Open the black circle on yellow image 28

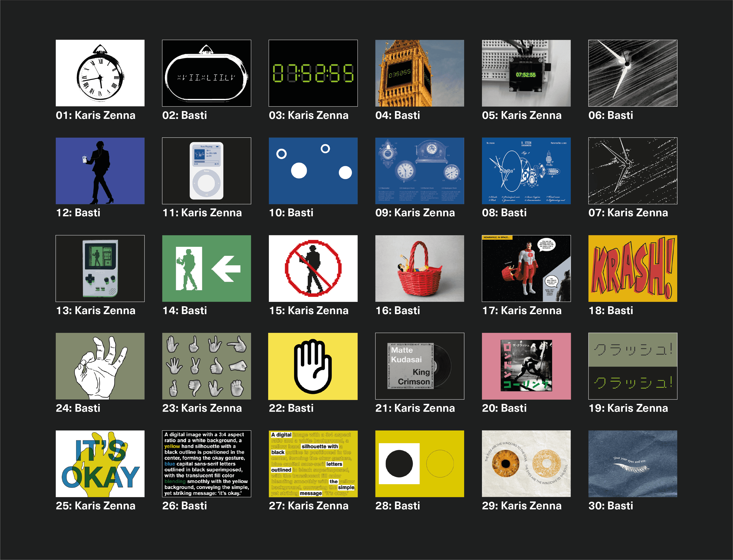click(x=420, y=464)
